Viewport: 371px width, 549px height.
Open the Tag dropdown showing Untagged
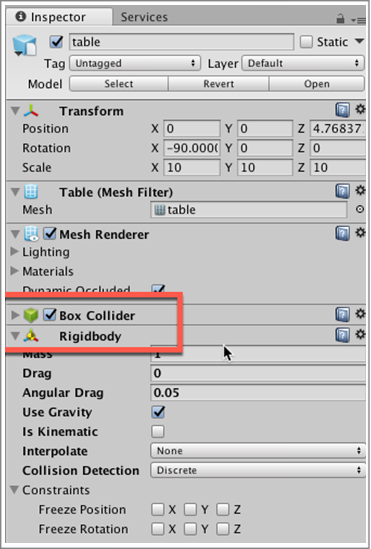point(135,63)
